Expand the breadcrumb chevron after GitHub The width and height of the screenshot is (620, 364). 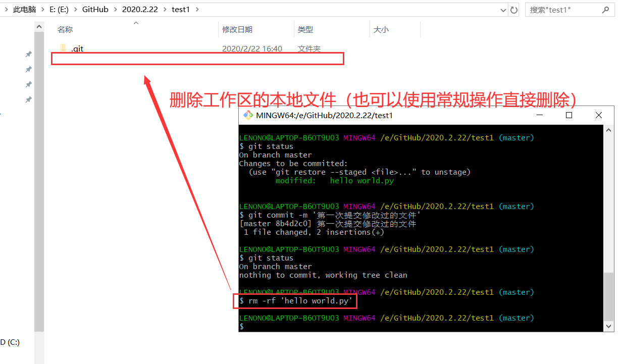click(x=114, y=9)
